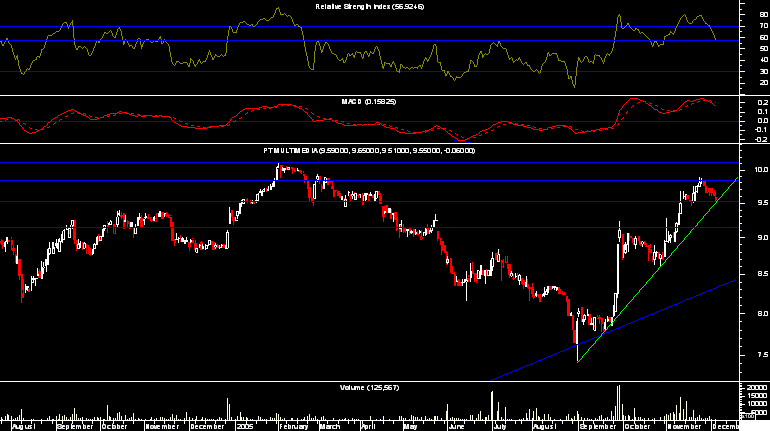Click the June label on time axis

(456, 426)
